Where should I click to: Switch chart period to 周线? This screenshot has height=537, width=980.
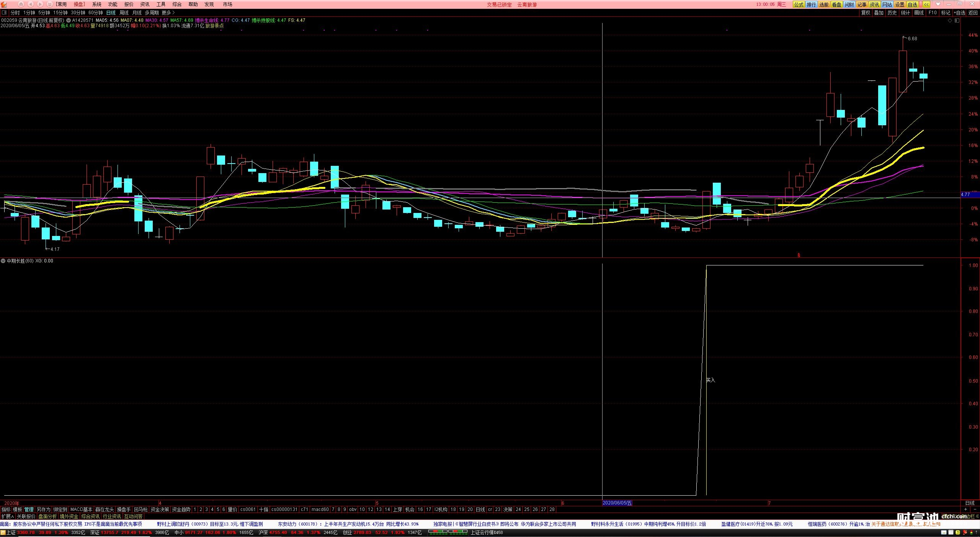tap(124, 13)
